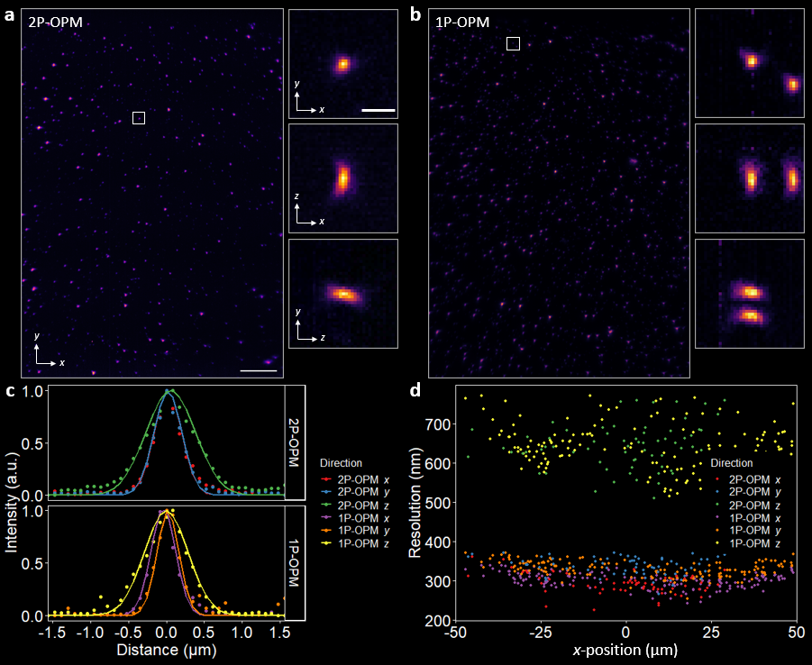
Task: Open the 1P-OPM top inset with two beads
Action: 749,64
